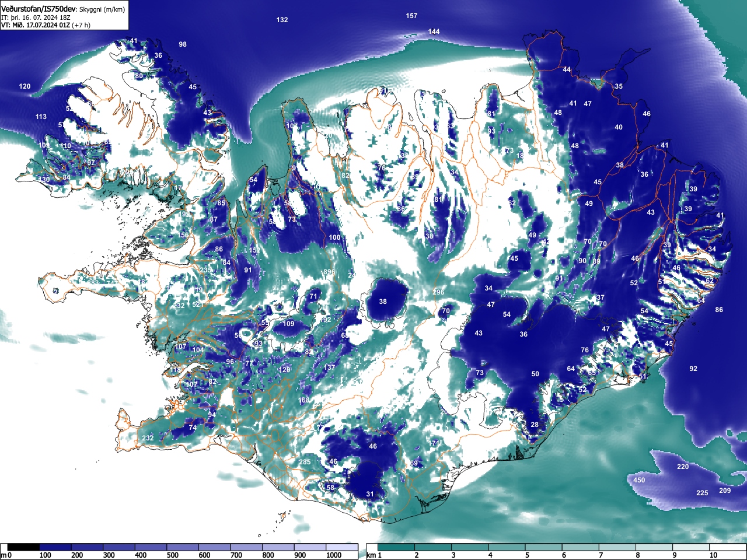This screenshot has height=560, width=747.
Task: Click the black 0–100 m legend swatch
Action: [24, 547]
